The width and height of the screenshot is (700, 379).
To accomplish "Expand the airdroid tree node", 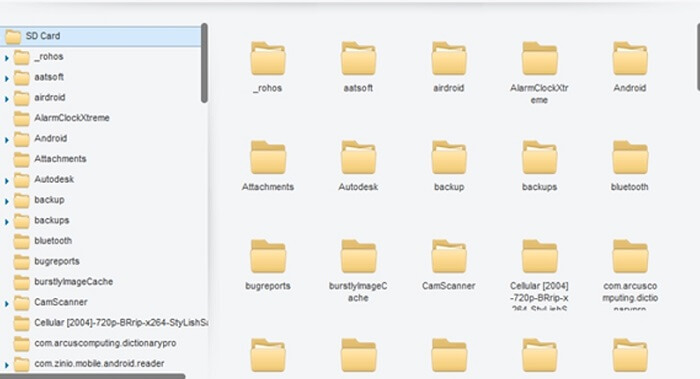I will (x=7, y=99).
